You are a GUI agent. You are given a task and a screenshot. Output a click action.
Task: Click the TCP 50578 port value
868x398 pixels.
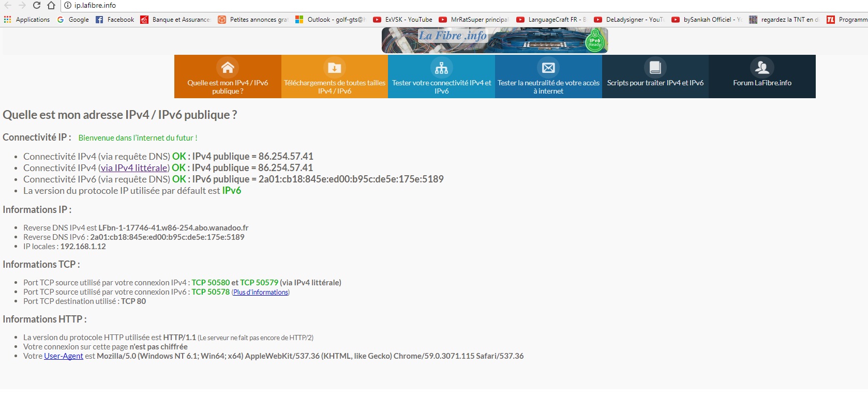click(211, 292)
